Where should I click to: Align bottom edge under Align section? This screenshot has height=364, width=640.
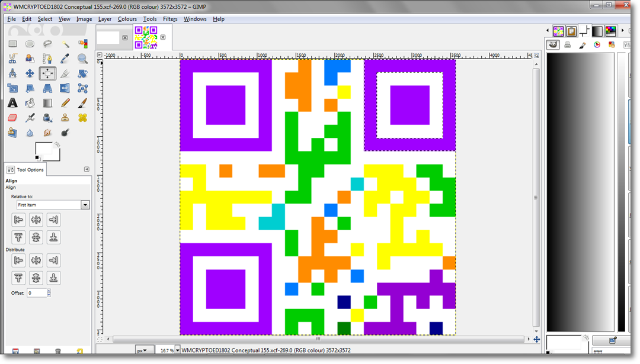(x=53, y=237)
